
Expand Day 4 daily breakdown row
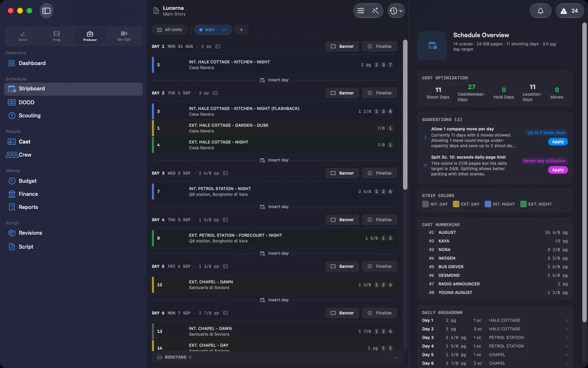tap(495, 346)
